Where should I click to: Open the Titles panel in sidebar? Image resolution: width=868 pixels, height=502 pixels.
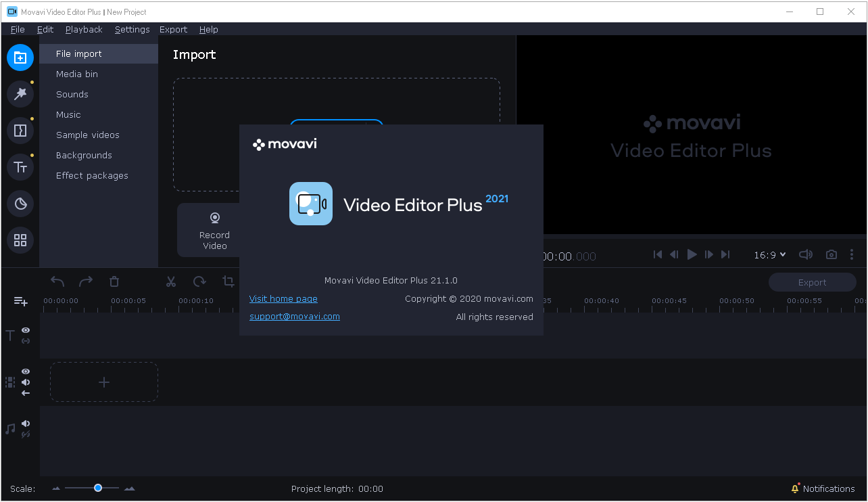20,167
